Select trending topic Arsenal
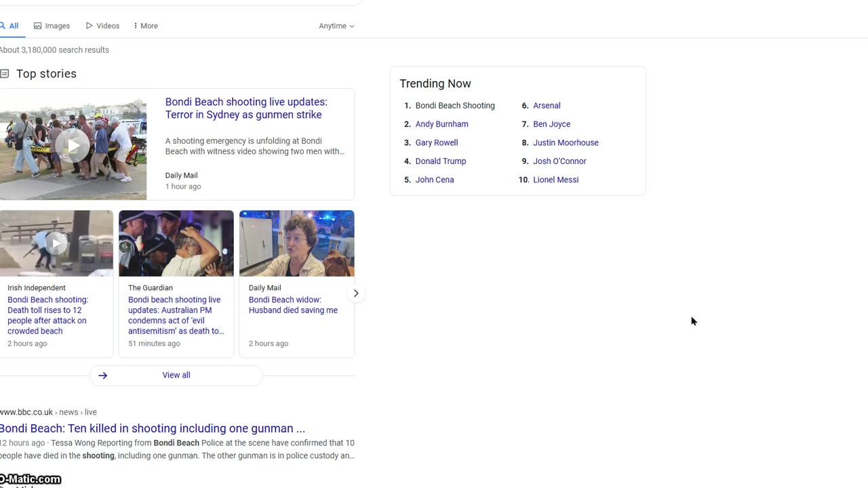Viewport: 868px width, 488px height. coord(547,106)
